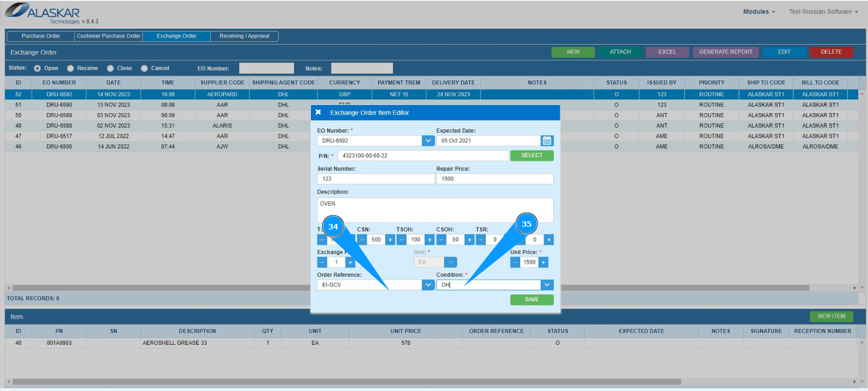Click the EXPECTED DATE column header in Item table
Viewport: 868px width, 391px height.
pyautogui.click(x=641, y=331)
